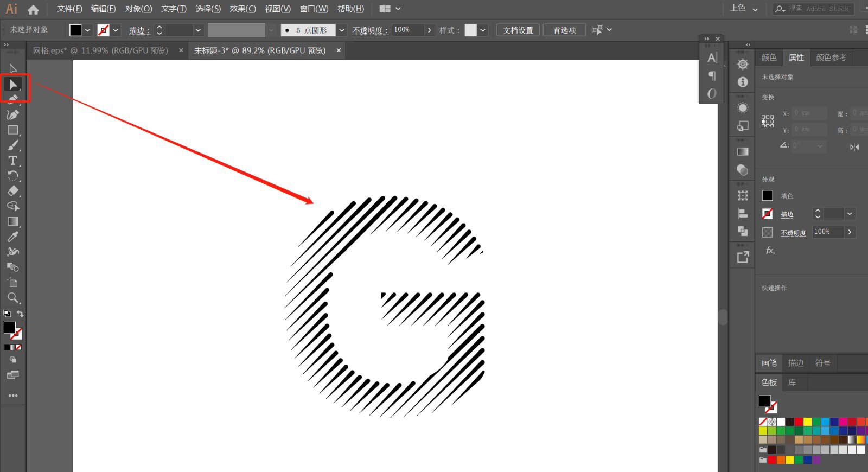The width and height of the screenshot is (868, 472).
Task: Open the Appearance sun icon in dock
Action: point(743,108)
